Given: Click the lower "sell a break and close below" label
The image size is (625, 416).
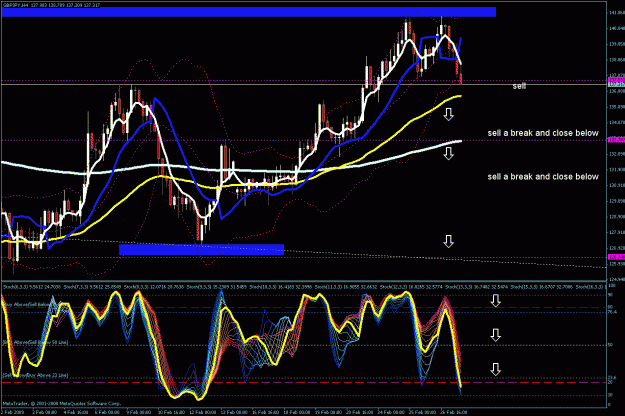Looking at the screenshot, I should point(543,177).
